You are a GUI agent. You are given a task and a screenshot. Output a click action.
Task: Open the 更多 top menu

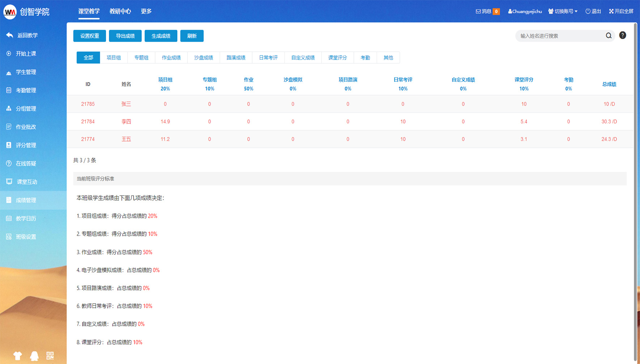pyautogui.click(x=146, y=11)
